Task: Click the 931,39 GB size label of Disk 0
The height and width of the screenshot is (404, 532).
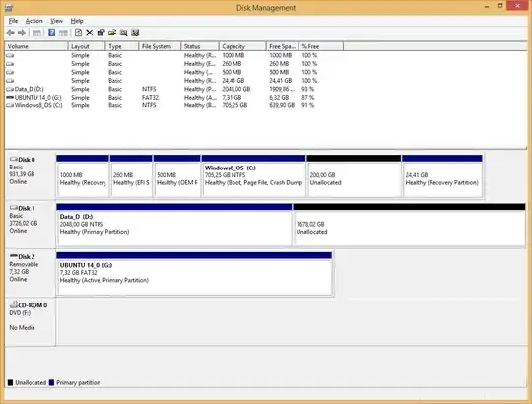Action: point(22,174)
